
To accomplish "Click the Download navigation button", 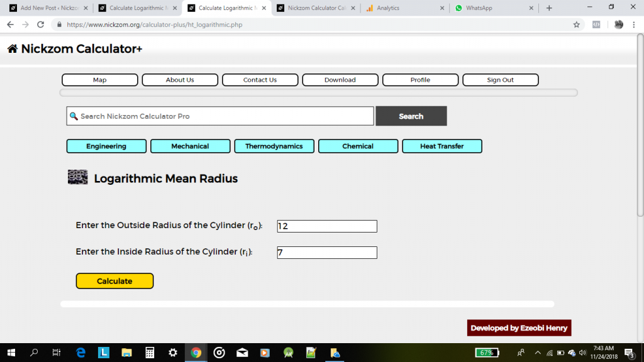I will pos(340,80).
